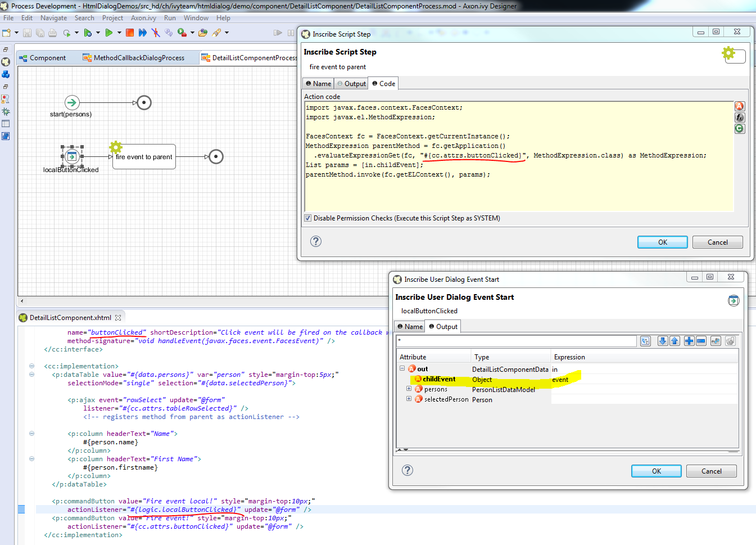Screen dimensions: 756x545
Task: Stop the engine with red square icon
Action: 130,33
